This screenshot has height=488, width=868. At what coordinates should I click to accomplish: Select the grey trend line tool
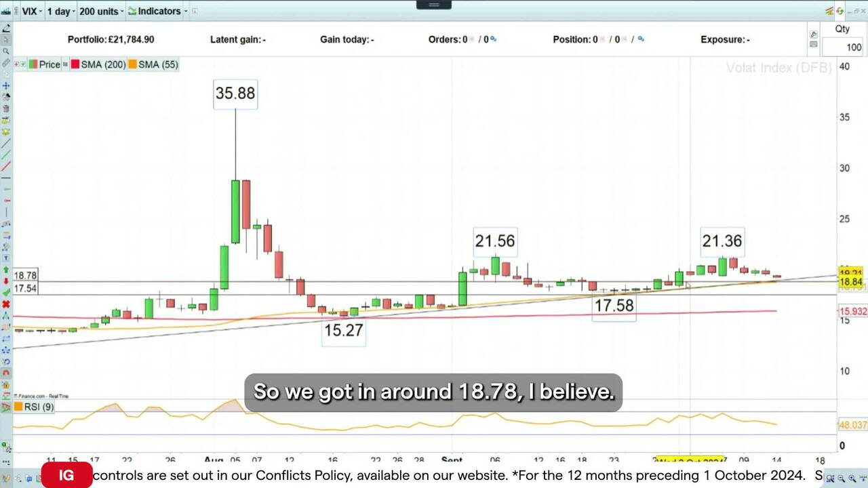pos(6,143)
